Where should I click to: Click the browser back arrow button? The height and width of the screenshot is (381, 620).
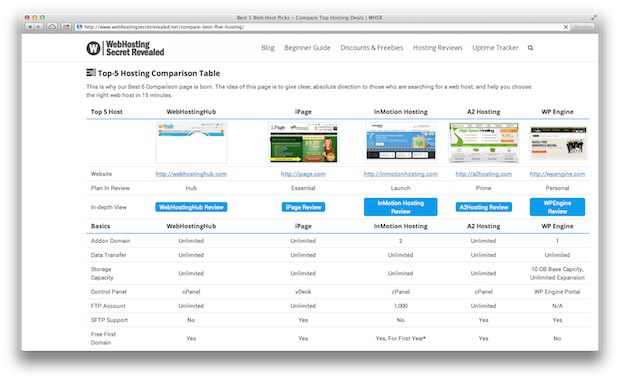30,27
